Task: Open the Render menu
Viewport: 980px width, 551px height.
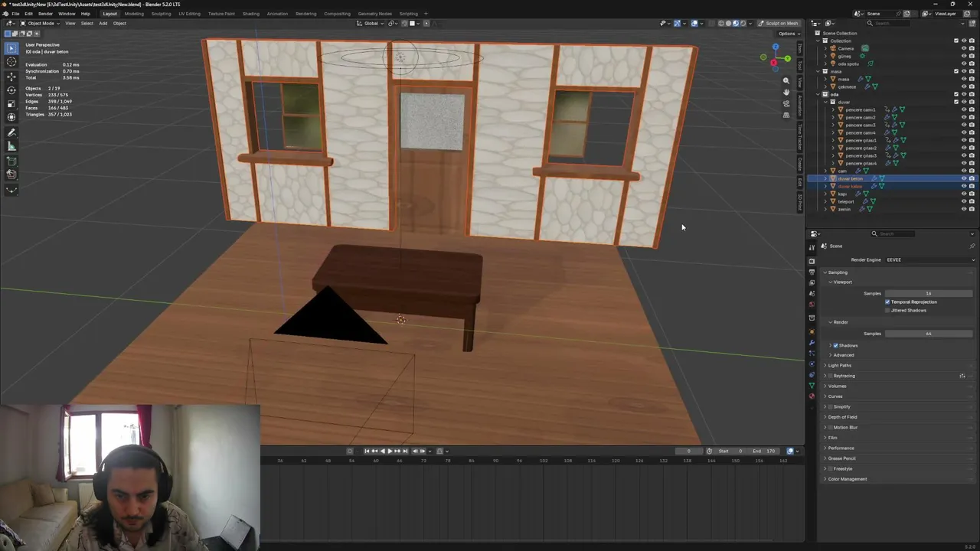Action: pos(46,14)
